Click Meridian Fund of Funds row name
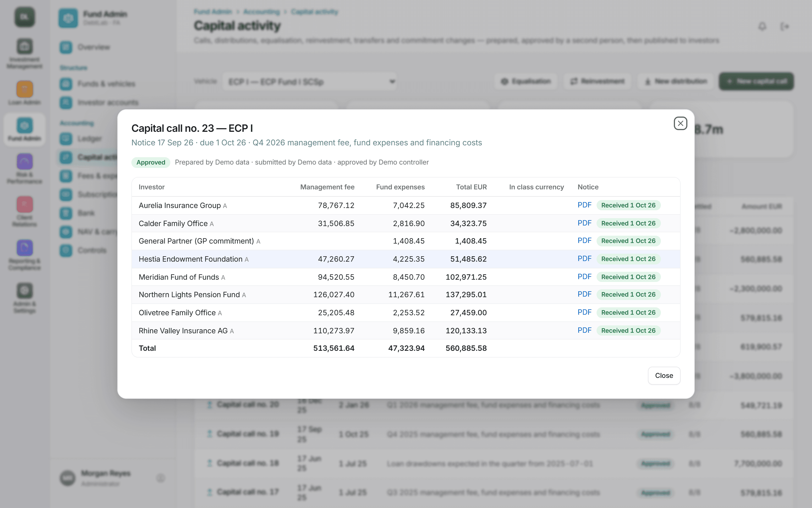Viewport: 812px width, 508px height. [179, 277]
